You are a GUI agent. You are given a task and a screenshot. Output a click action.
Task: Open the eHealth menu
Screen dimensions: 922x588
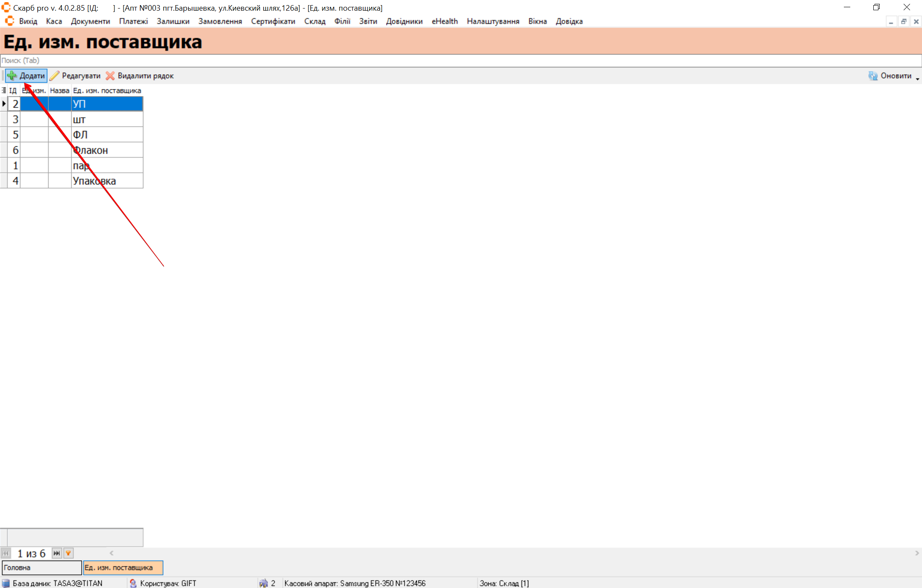[x=445, y=21]
